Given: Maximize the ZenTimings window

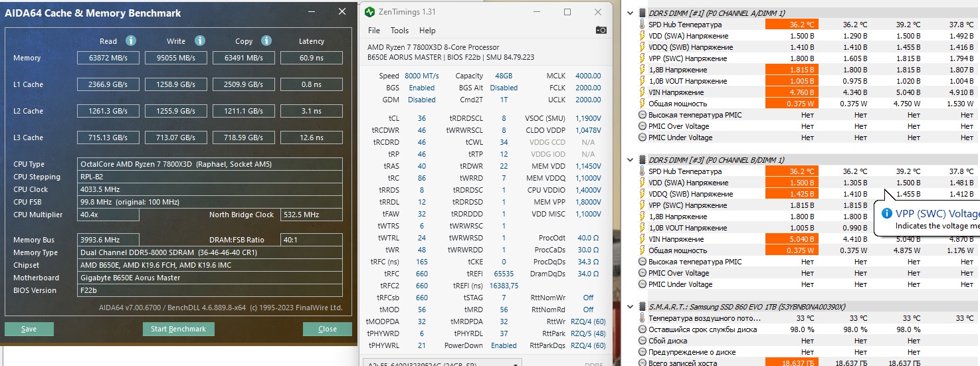Looking at the screenshot, I should 567,12.
